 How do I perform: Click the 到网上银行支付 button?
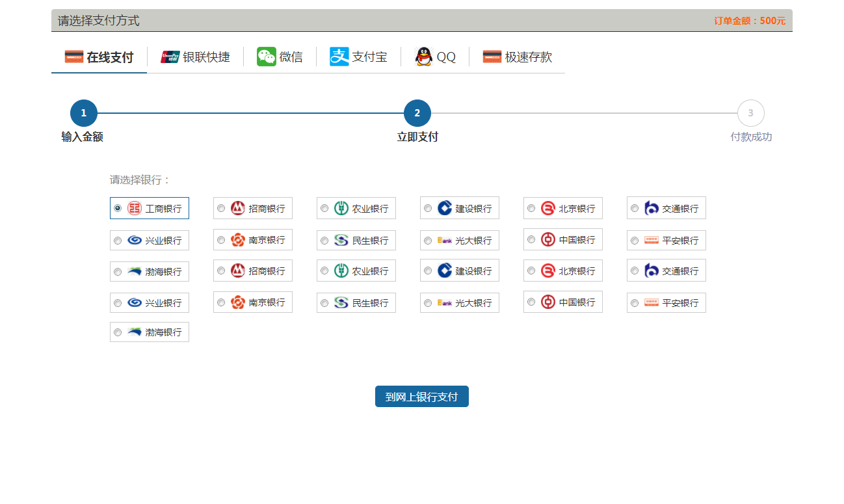tap(422, 397)
